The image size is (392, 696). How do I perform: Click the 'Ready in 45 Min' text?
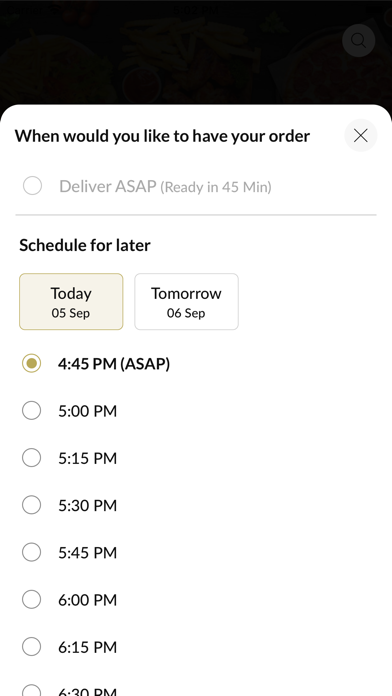pyautogui.click(x=216, y=187)
